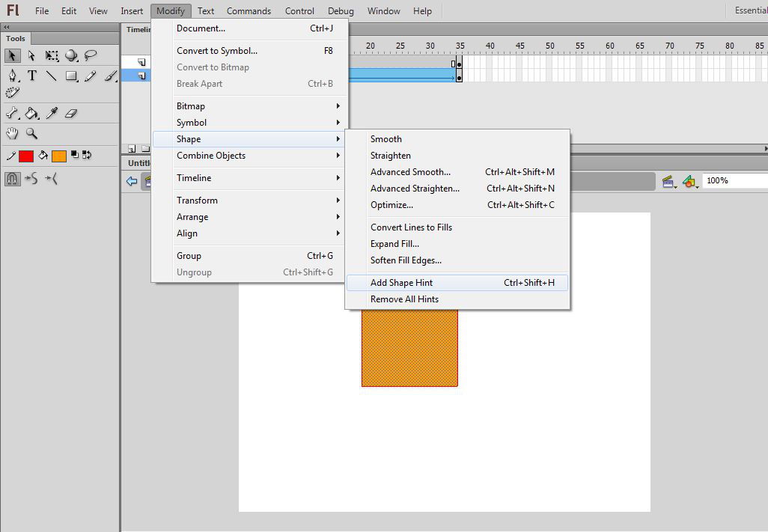Choose Convert to Symbol...
768x532 pixels.
pyautogui.click(x=250, y=50)
